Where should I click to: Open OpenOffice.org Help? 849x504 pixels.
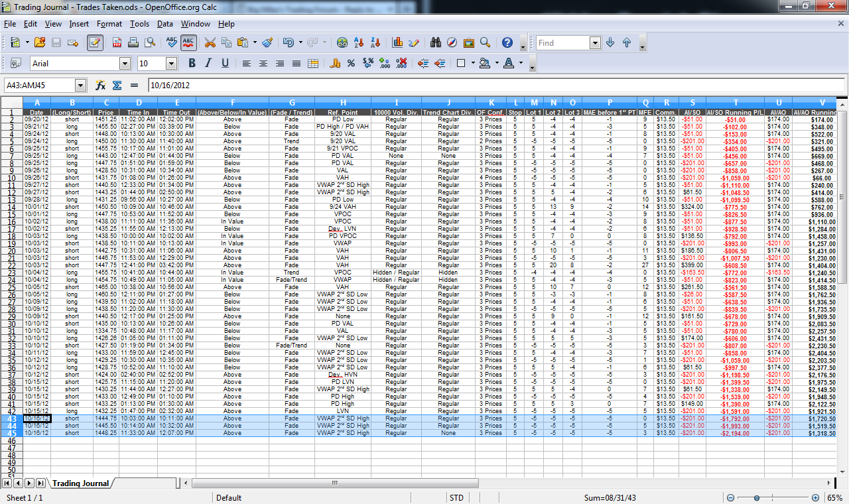tap(507, 43)
